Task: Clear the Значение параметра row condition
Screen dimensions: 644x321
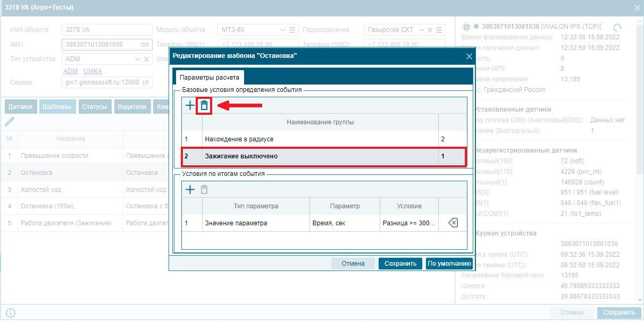Action: coord(453,223)
